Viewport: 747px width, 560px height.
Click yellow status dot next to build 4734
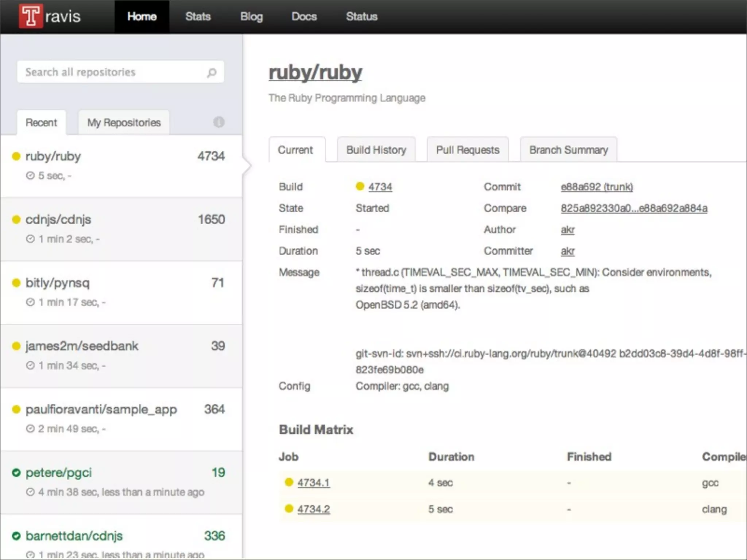tap(360, 186)
